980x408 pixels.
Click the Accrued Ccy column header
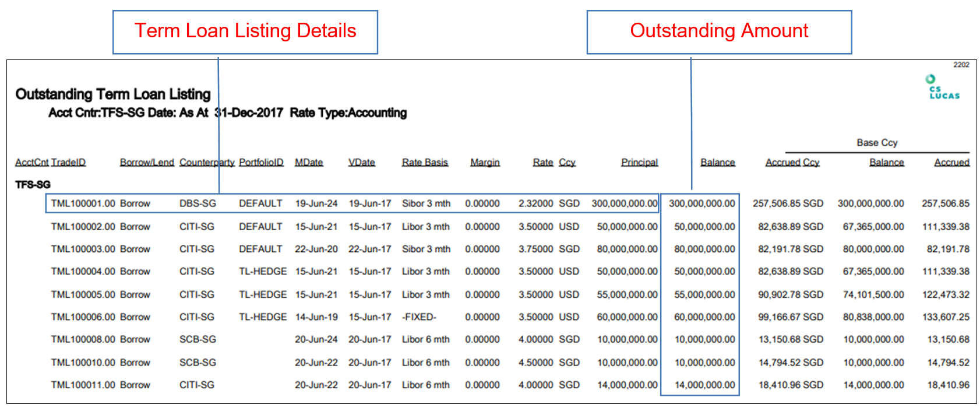pos(792,163)
